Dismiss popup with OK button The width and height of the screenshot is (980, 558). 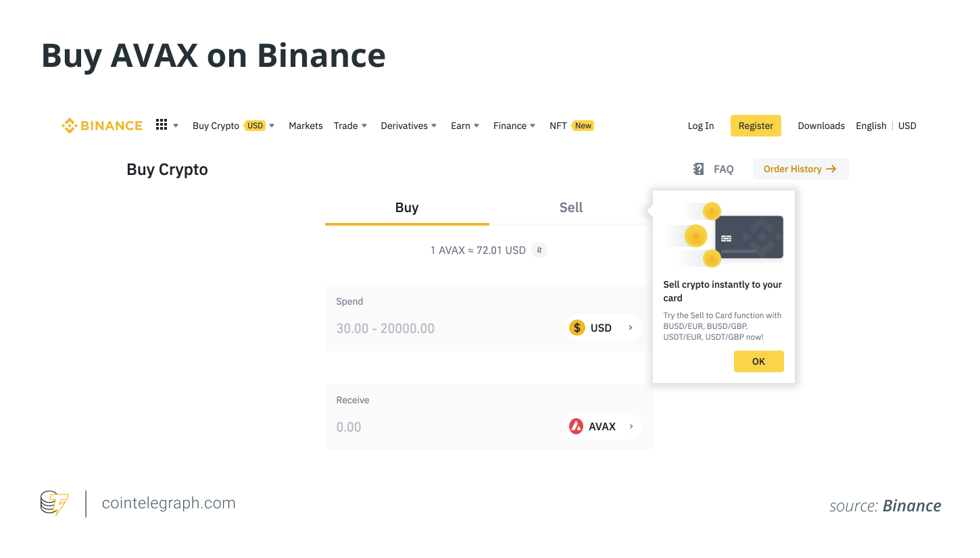pos(758,361)
